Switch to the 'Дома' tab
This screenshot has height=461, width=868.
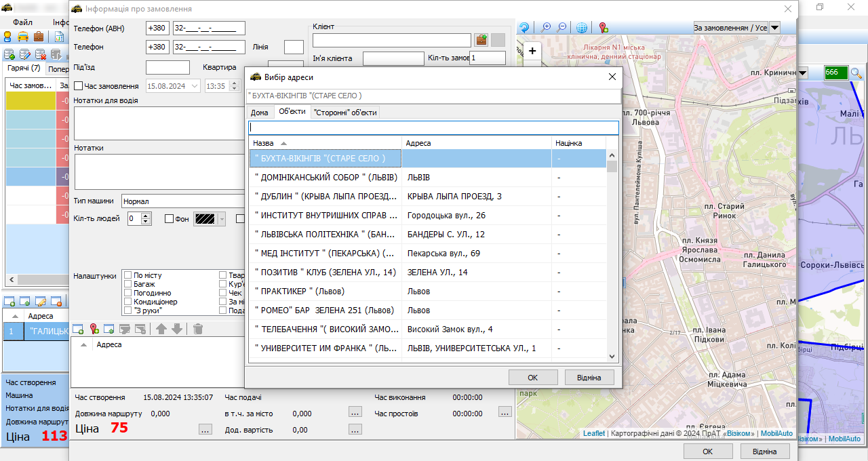259,113
